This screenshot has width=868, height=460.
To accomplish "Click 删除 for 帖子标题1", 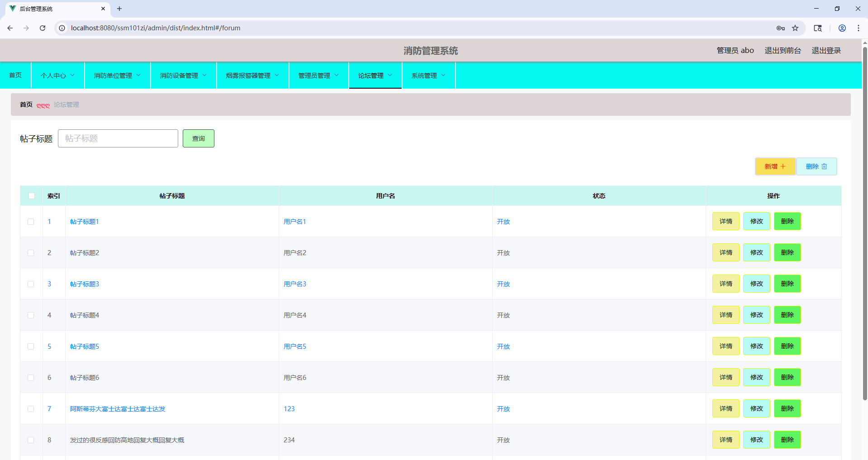I will pos(787,221).
